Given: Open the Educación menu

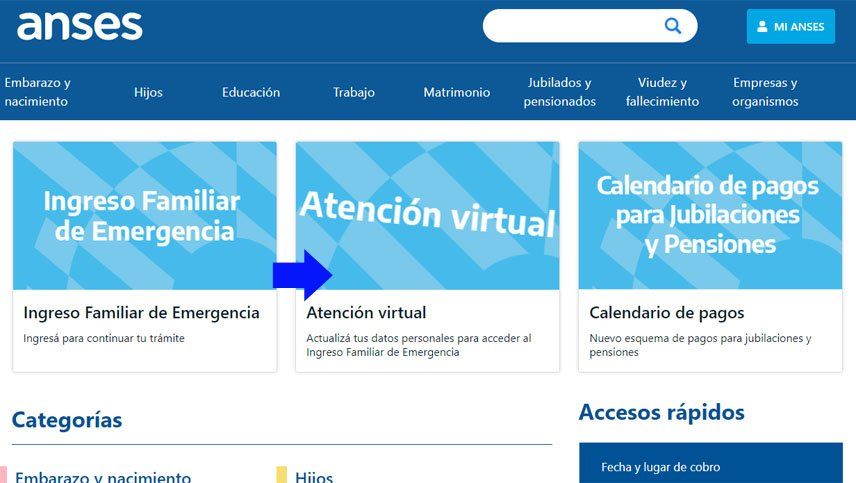Looking at the screenshot, I should pyautogui.click(x=251, y=92).
